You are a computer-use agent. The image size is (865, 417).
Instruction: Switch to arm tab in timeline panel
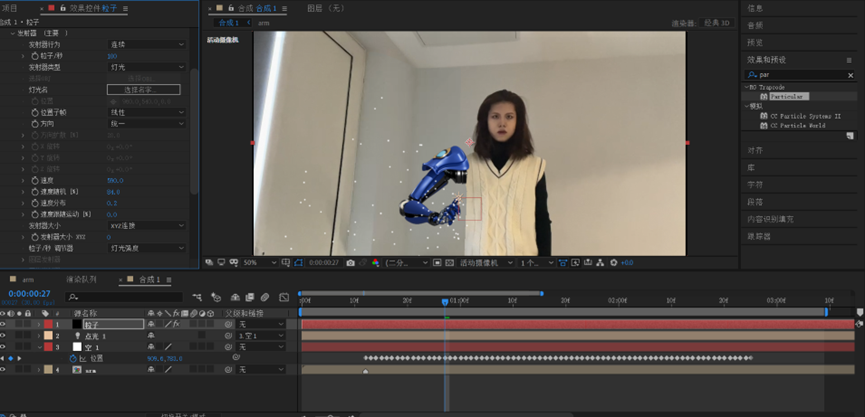(x=28, y=280)
